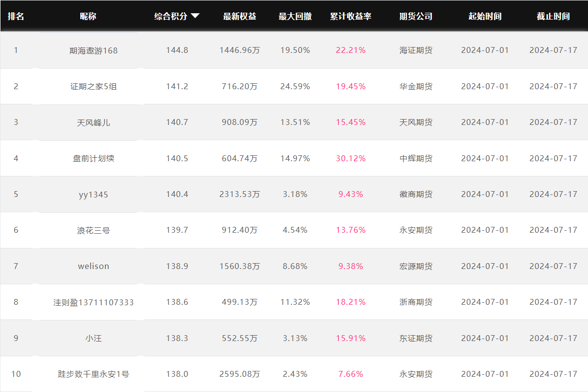Viewport: 588px width, 392px height.
Task: Click drawdown value 19.50%
Action: pos(295,50)
